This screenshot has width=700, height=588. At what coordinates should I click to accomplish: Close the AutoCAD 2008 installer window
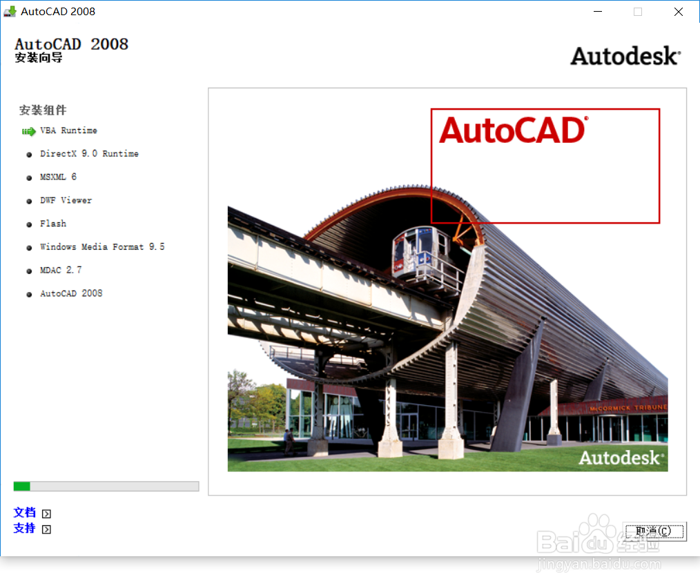(x=678, y=12)
